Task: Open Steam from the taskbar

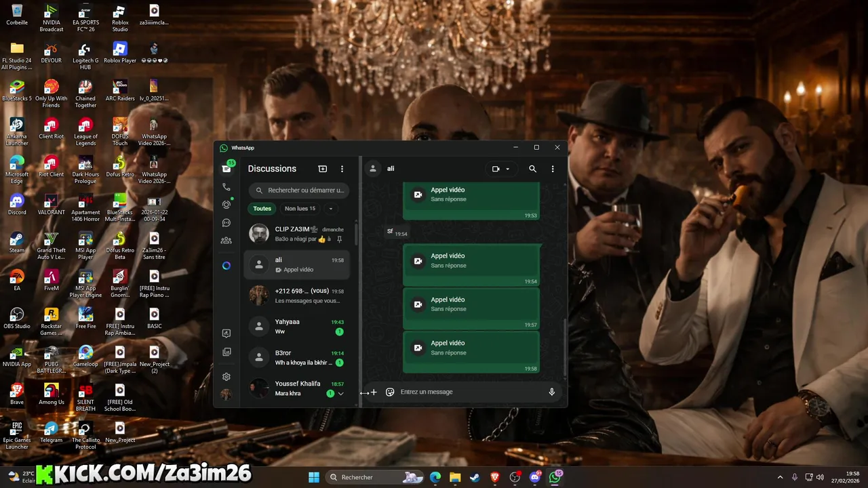Action: [x=475, y=477]
